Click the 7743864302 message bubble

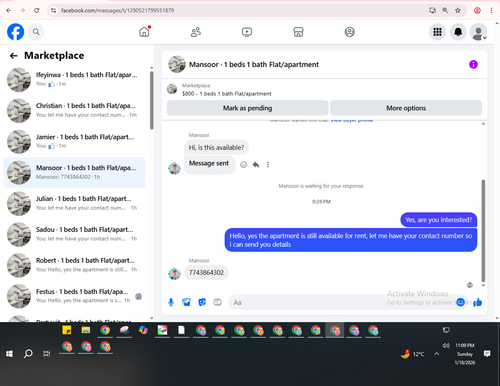(206, 273)
